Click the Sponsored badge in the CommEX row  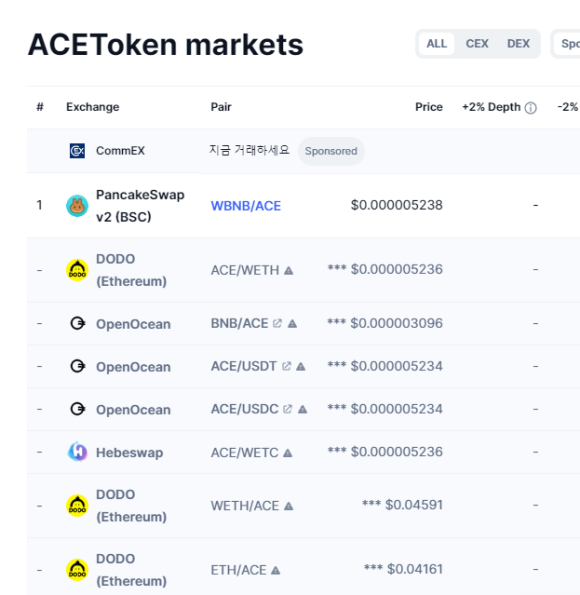[x=331, y=151]
